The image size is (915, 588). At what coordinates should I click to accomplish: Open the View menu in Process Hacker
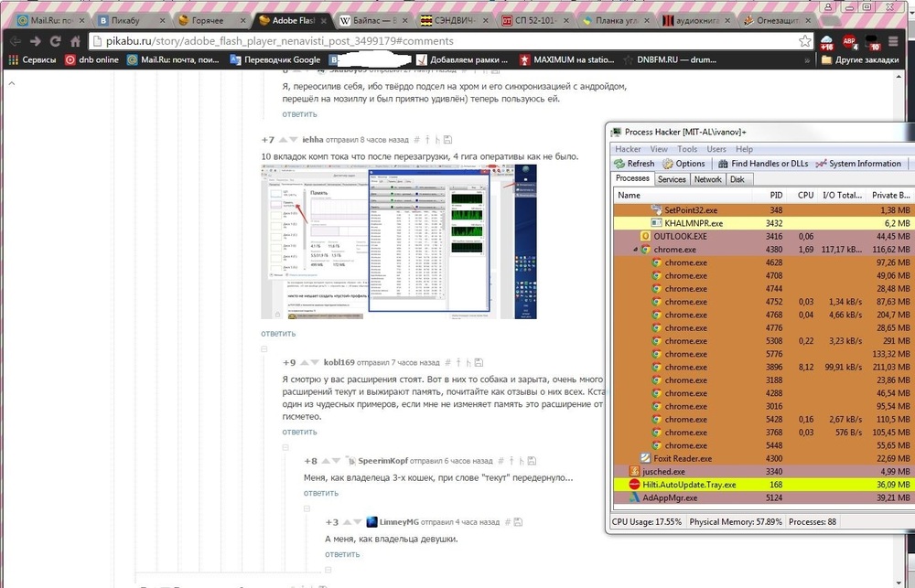[659, 149]
